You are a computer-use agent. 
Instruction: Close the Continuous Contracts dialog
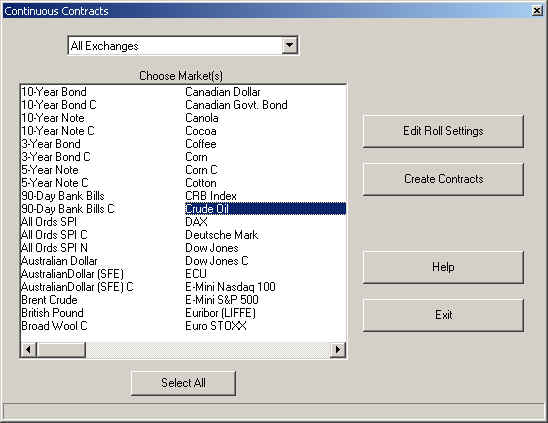coord(537,10)
